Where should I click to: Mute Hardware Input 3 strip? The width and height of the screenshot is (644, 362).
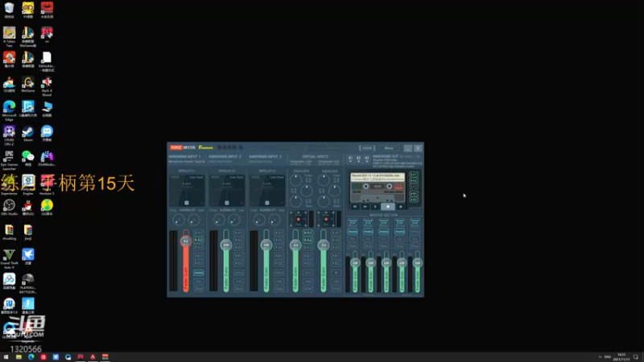coord(279,289)
